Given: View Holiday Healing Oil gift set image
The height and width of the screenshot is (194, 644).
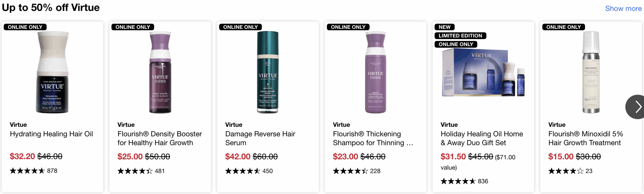Looking at the screenshot, I should coord(483,73).
